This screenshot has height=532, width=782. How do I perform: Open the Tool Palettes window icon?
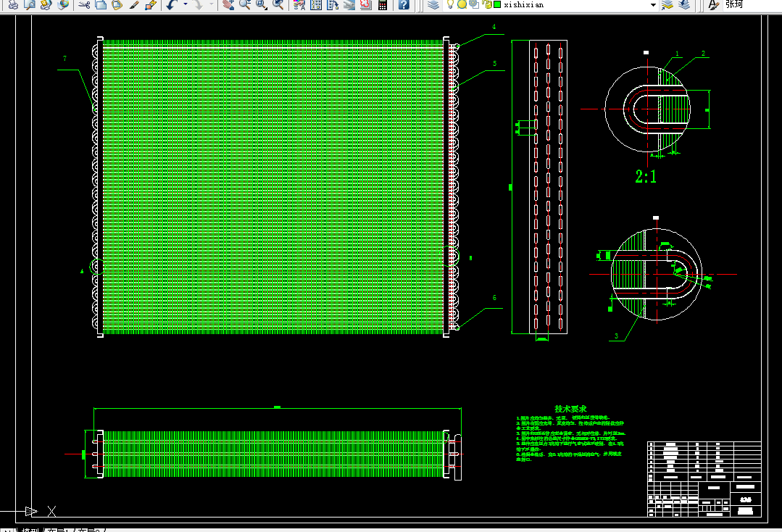pos(333,4)
